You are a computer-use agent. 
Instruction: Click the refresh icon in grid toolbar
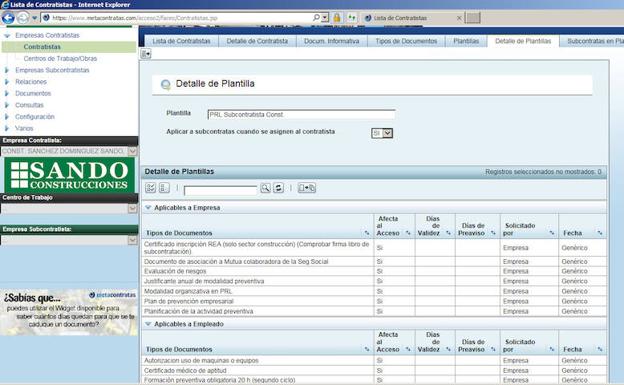(x=279, y=188)
